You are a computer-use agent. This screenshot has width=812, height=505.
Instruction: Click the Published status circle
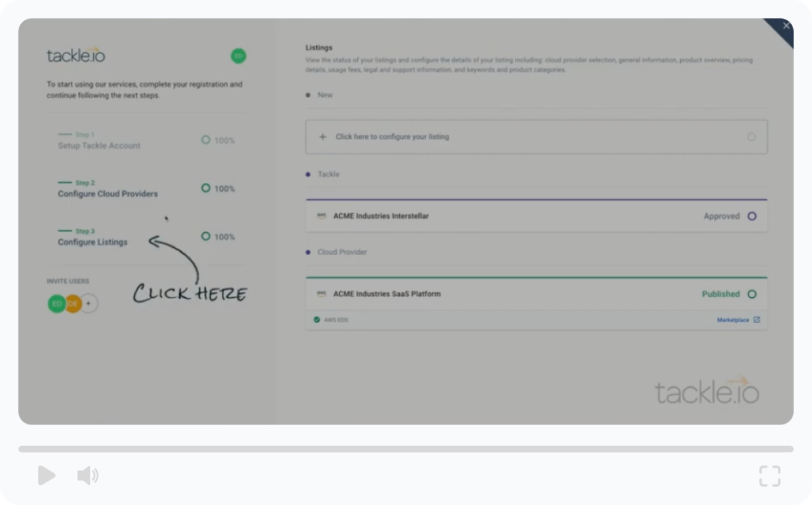point(752,294)
